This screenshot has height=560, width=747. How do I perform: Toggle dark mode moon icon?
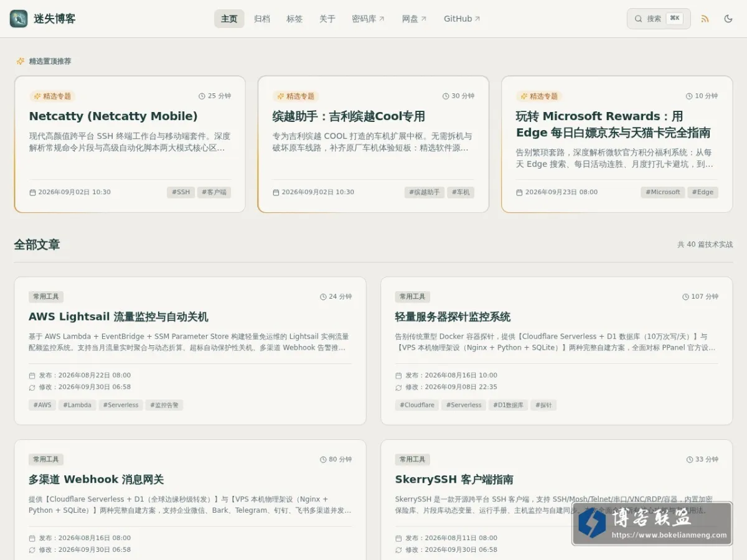(x=728, y=19)
